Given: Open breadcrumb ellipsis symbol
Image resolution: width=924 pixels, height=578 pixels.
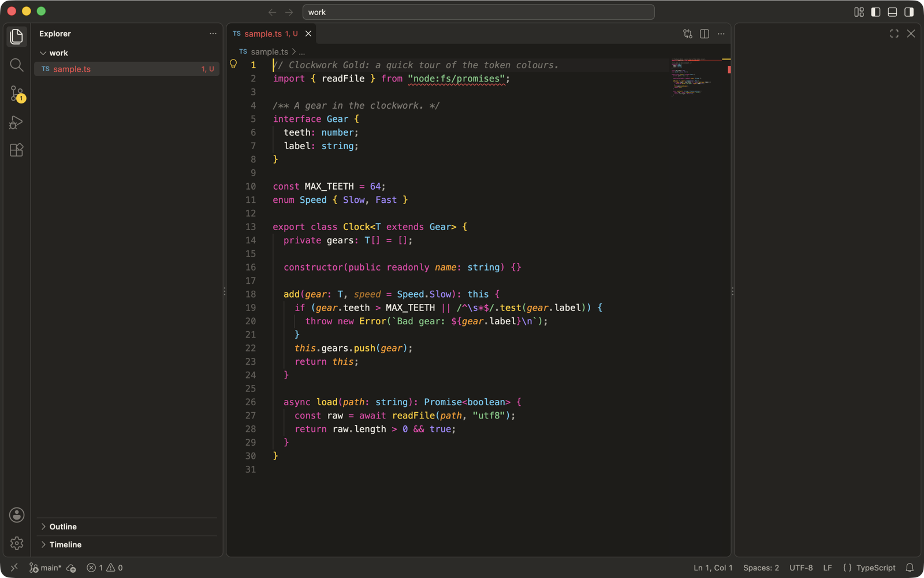Looking at the screenshot, I should [302, 51].
